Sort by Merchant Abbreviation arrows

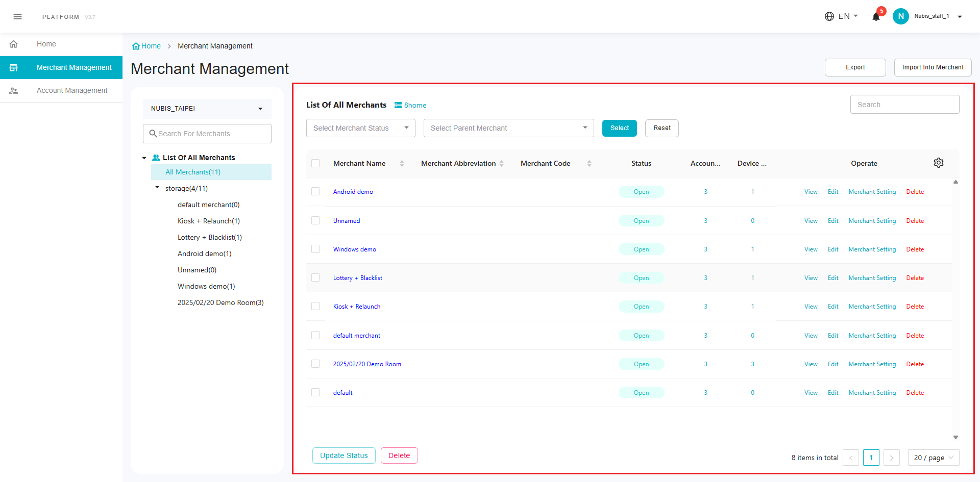tap(502, 164)
